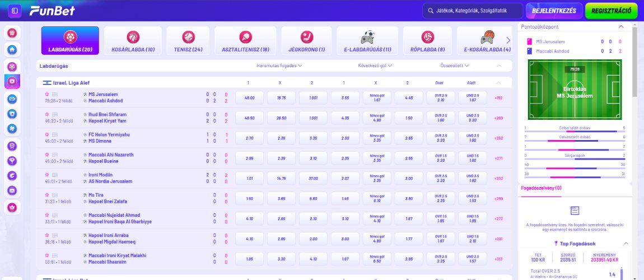Open the trophy cup icon in sidebar
The width and height of the screenshot is (644, 280).
click(12, 161)
